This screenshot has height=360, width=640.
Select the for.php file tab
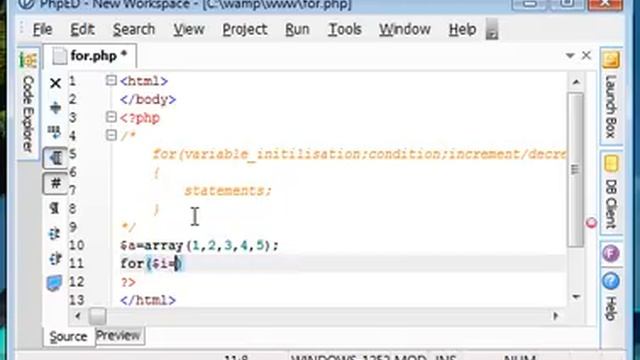90,56
